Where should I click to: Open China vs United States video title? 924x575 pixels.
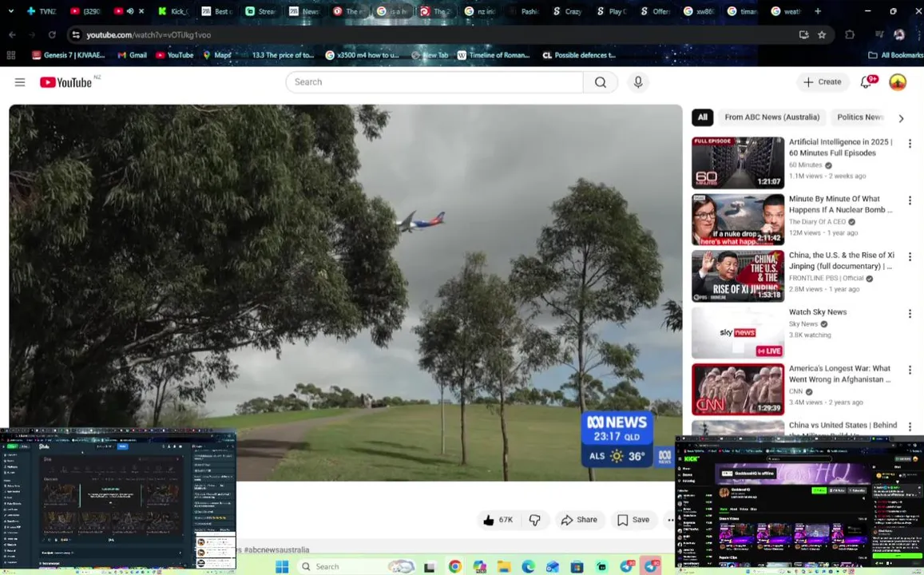tap(843, 426)
